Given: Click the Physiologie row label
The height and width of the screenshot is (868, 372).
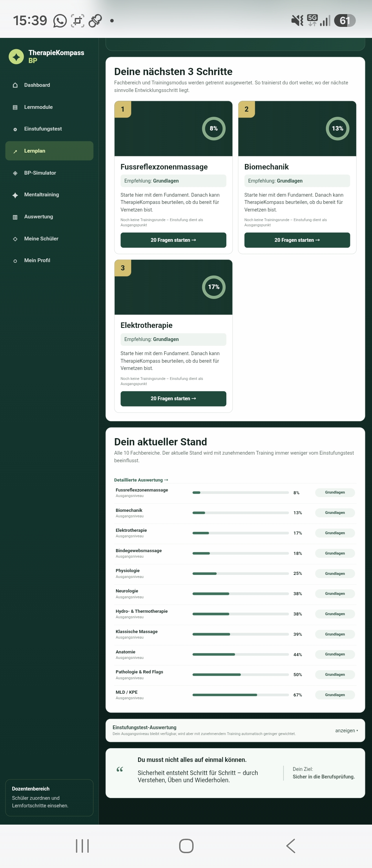Looking at the screenshot, I should [x=127, y=570].
